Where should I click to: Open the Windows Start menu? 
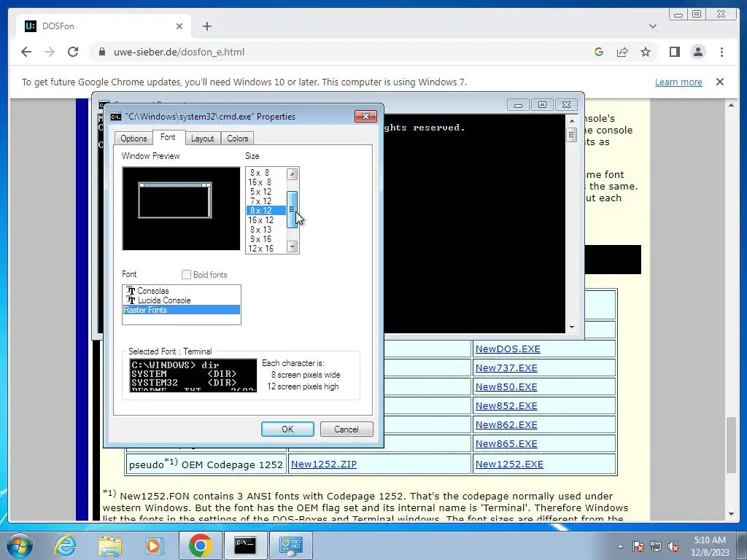(x=20, y=545)
